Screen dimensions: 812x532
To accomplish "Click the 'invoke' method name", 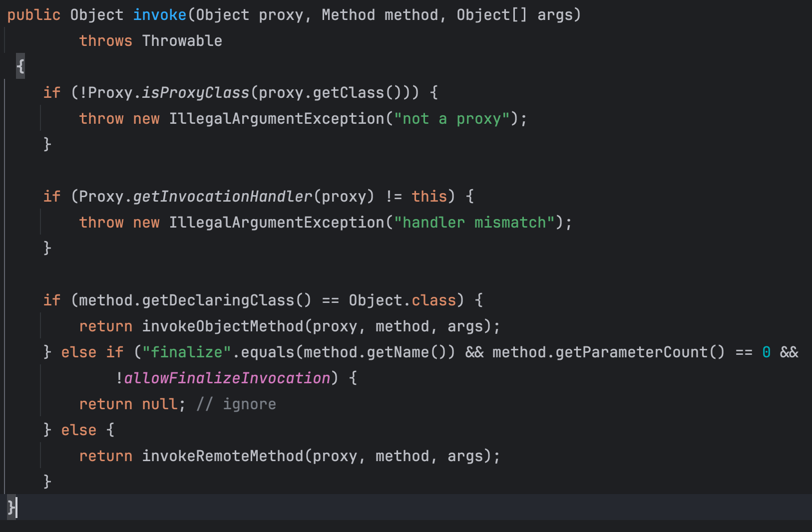I will (x=160, y=15).
